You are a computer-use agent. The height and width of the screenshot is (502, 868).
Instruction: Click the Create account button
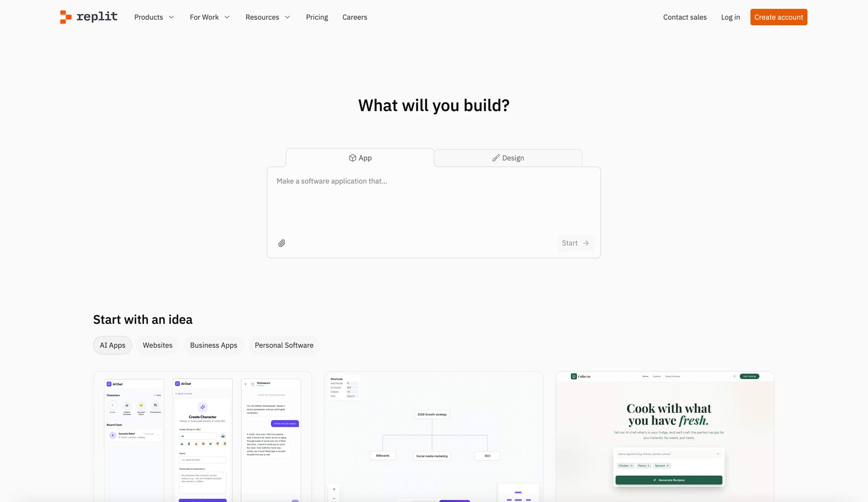pyautogui.click(x=778, y=17)
